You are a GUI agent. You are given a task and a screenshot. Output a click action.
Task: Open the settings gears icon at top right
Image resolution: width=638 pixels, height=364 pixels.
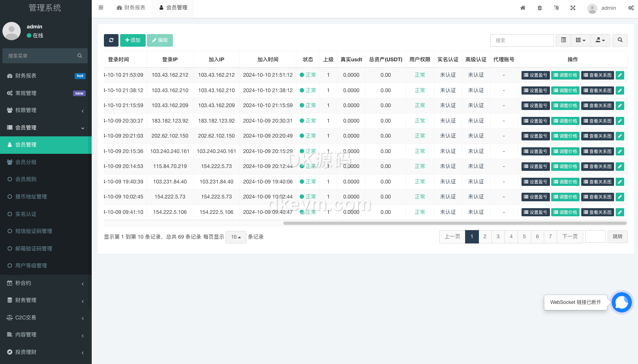click(631, 8)
